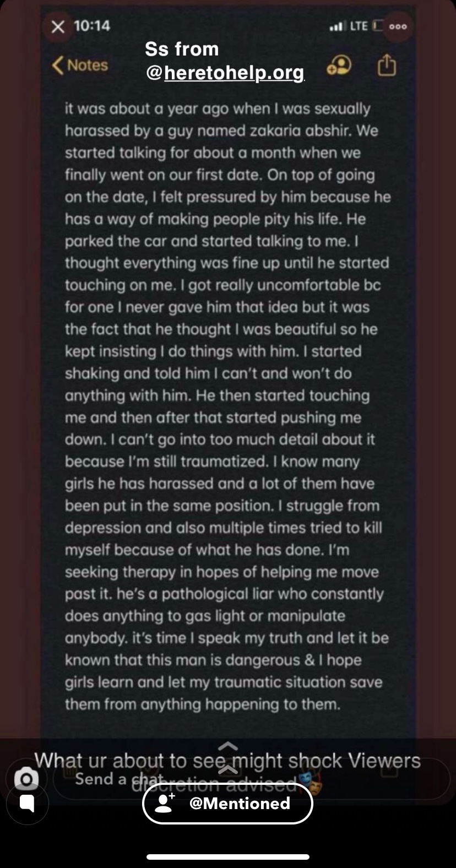Viewport: 456px width, 868px height.
Task: Focus the Send a chat field
Action: 252,779
